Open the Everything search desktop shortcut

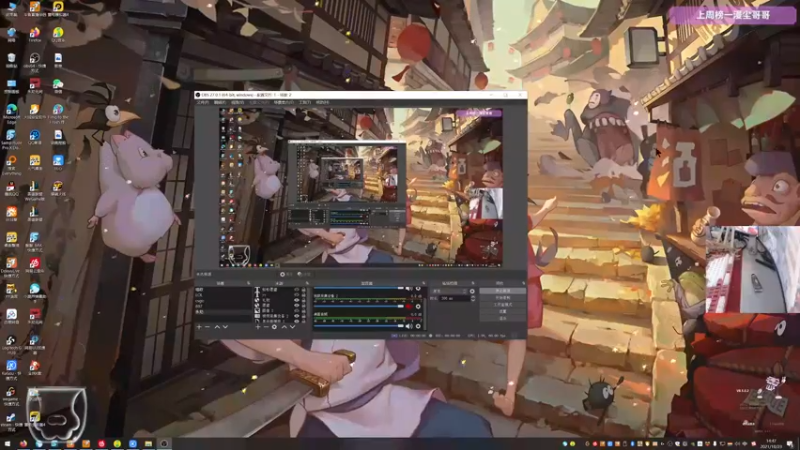[x=11, y=164]
